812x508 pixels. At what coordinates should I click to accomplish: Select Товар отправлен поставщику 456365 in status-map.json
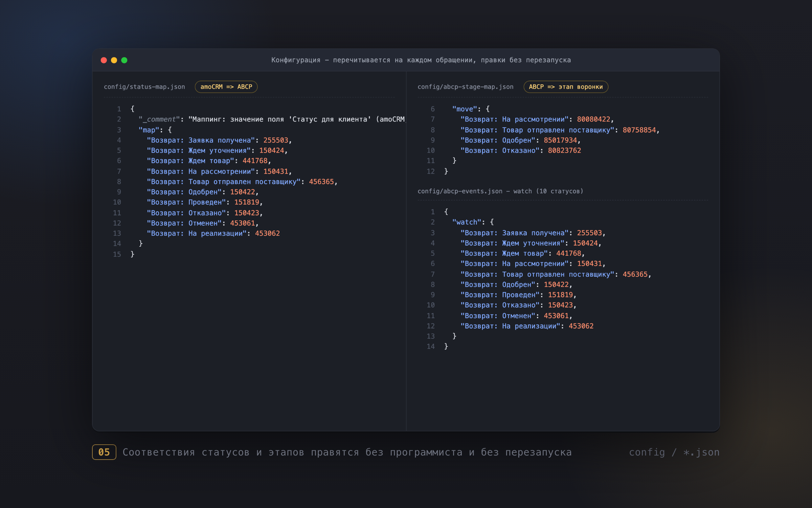pyautogui.click(x=242, y=182)
